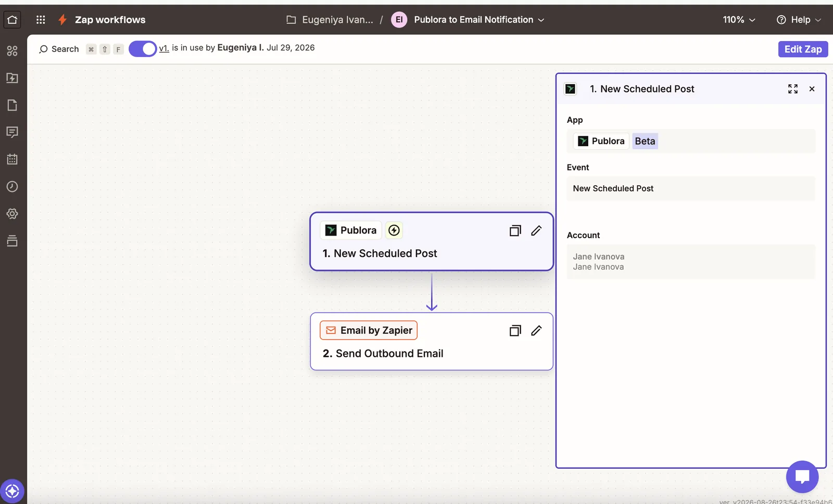The width and height of the screenshot is (833, 504).
Task: Open the sidebar settings gear icon
Action: 12,213
